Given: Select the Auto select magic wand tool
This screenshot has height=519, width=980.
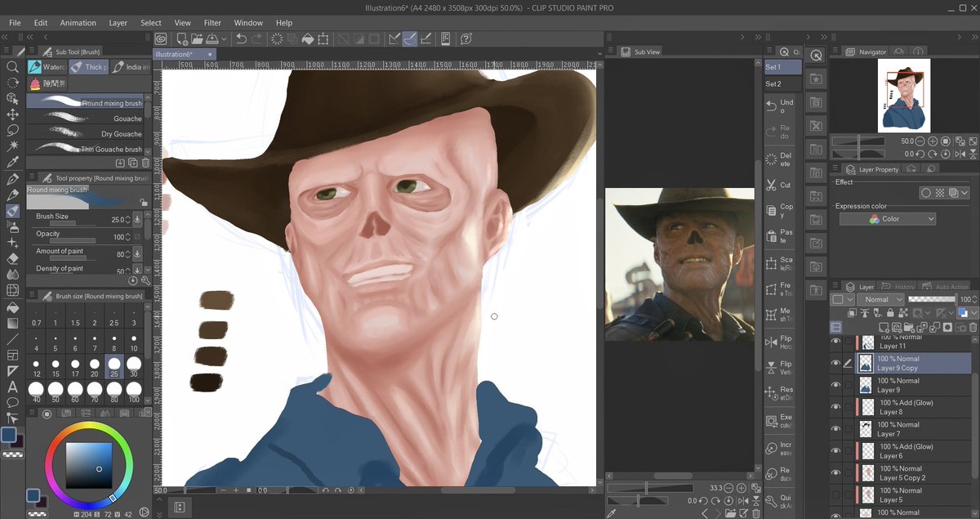Looking at the screenshot, I should pos(12,146).
